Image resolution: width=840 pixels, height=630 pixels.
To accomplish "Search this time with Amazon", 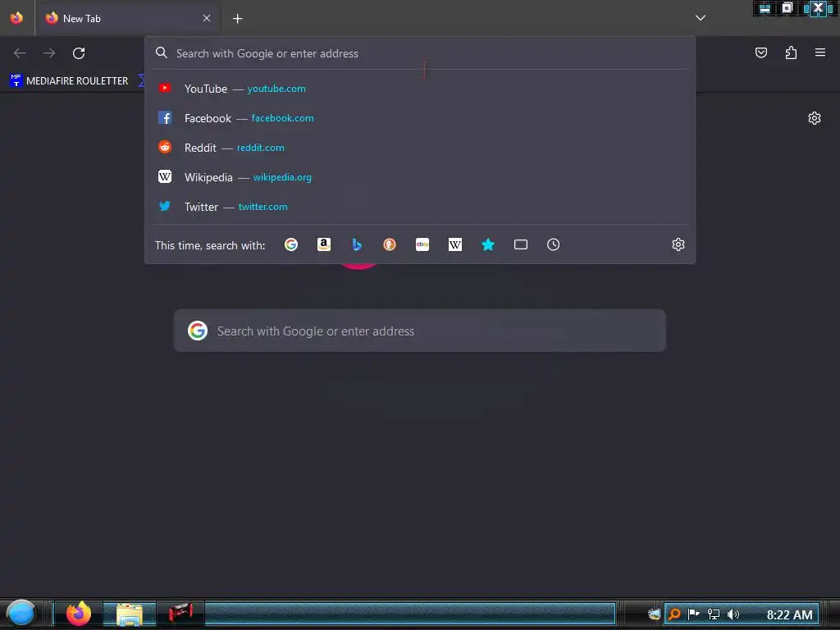I will coord(323,244).
